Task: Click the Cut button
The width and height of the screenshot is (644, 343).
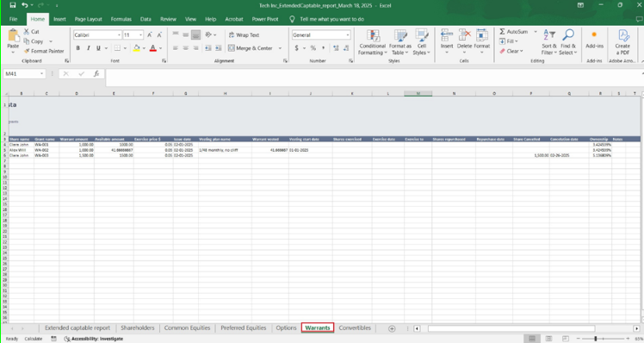Action: click(31, 32)
